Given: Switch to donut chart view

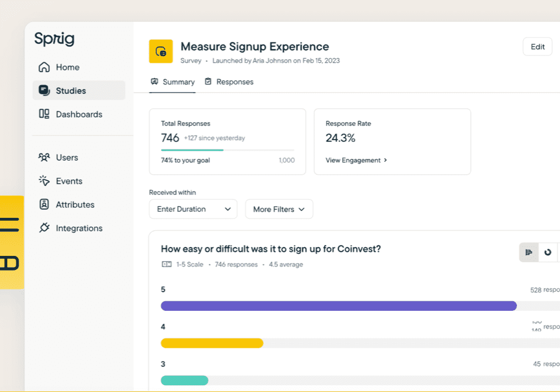Looking at the screenshot, I should point(548,253).
